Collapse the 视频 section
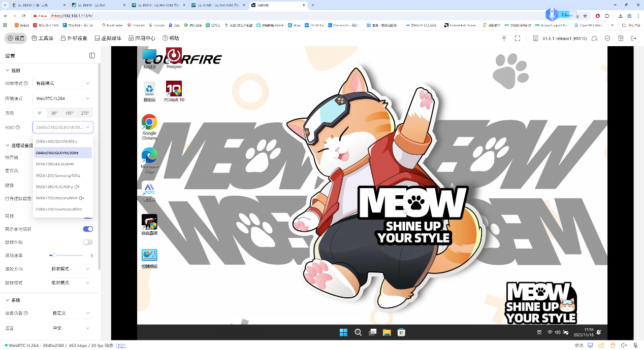 pyautogui.click(x=8, y=71)
